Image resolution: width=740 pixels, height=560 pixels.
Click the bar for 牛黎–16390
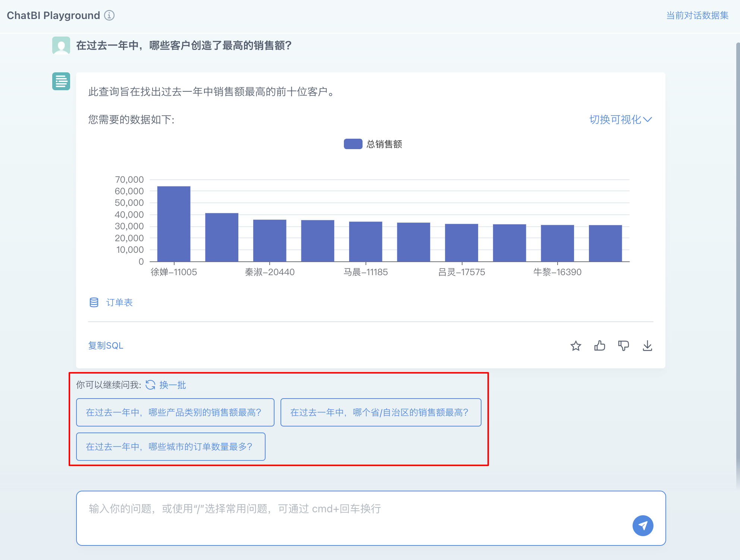click(x=557, y=243)
